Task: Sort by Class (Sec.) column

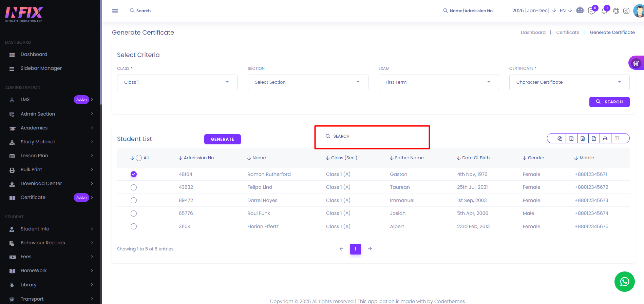Action: 342,158
